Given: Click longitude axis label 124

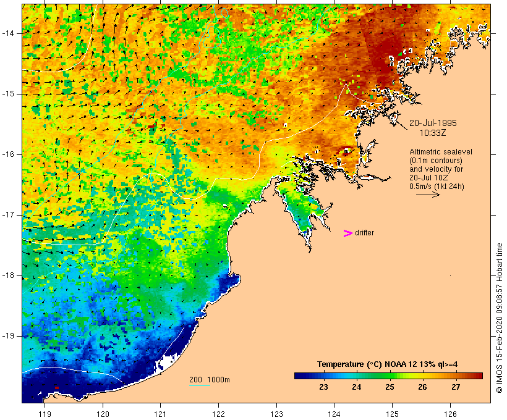Looking at the screenshot, I should (x=334, y=414).
